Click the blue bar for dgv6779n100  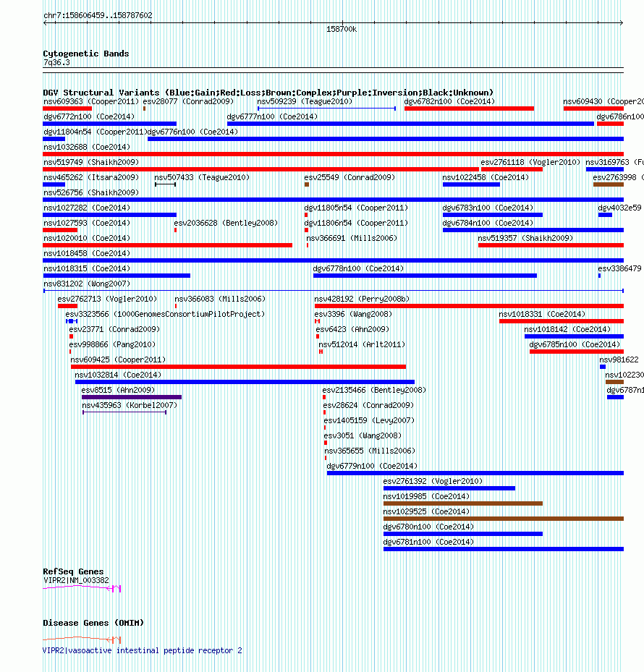coord(475,473)
